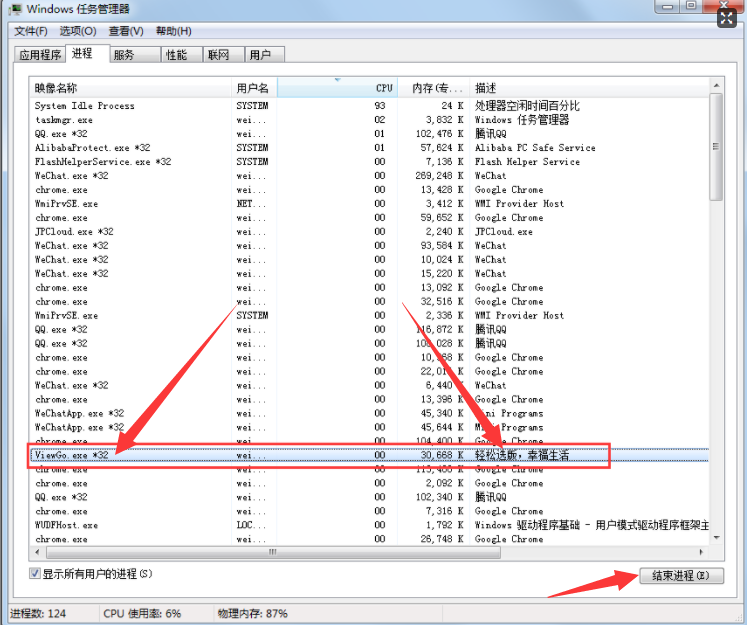747x625 pixels.
Task: Toggle 显示所有用户的进程 checkbox
Action: point(34,573)
